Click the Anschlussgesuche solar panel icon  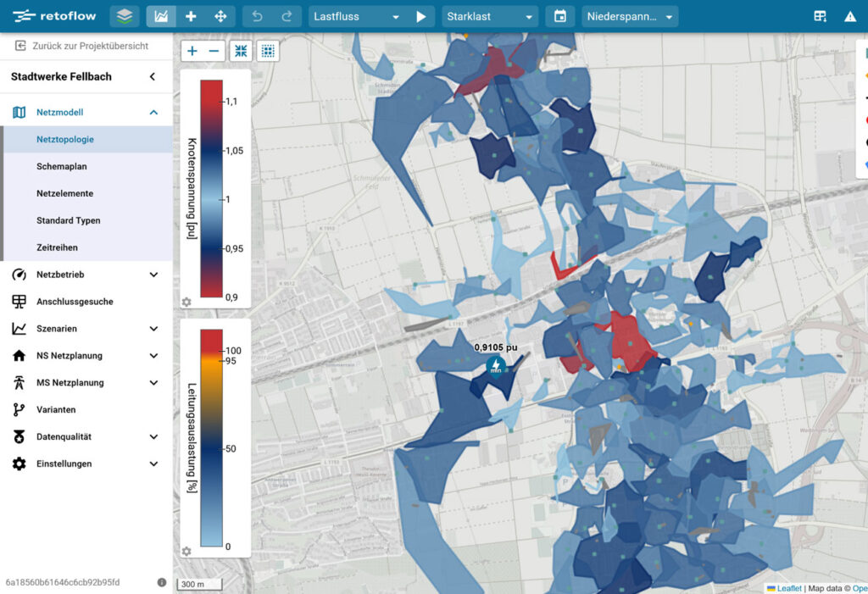point(19,302)
